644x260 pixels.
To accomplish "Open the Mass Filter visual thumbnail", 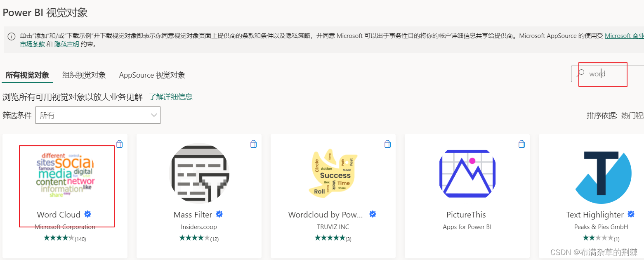I will point(199,173).
